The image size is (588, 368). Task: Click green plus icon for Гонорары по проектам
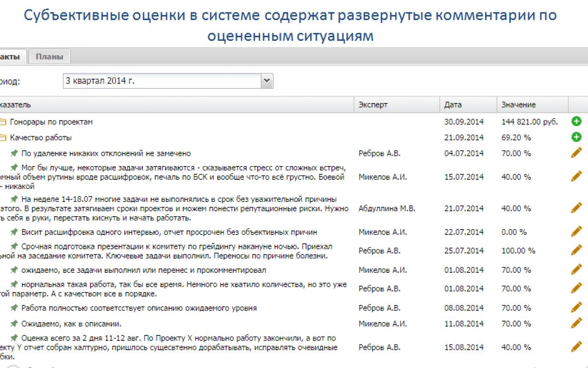click(x=576, y=121)
